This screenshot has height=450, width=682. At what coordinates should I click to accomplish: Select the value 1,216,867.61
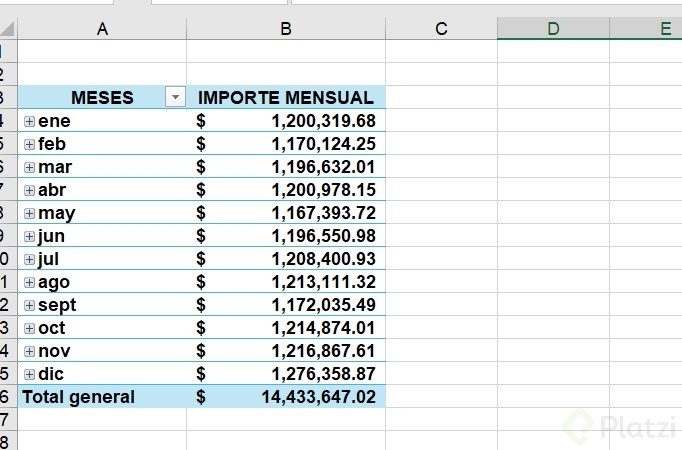pyautogui.click(x=324, y=351)
